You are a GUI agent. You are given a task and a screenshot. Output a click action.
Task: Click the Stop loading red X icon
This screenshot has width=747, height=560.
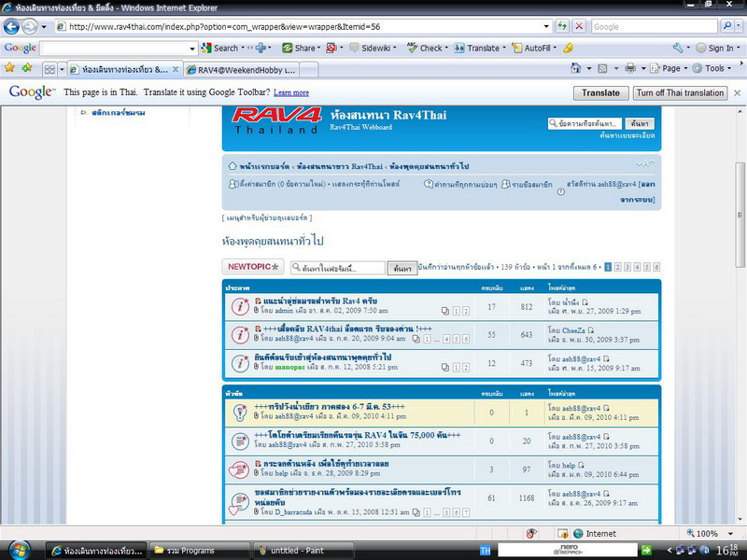[x=579, y=27]
